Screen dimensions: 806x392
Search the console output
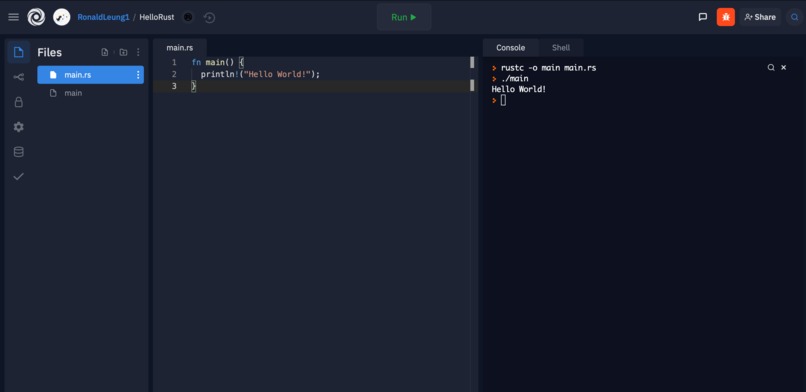pos(771,67)
